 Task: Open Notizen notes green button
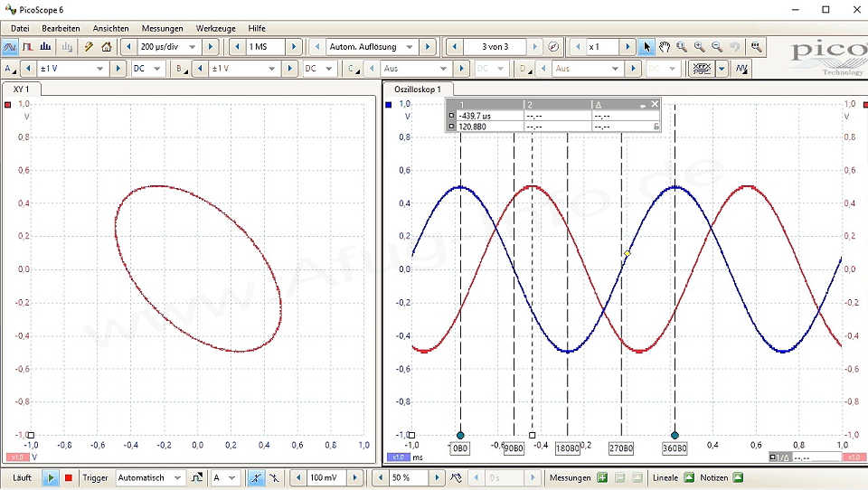738,478
